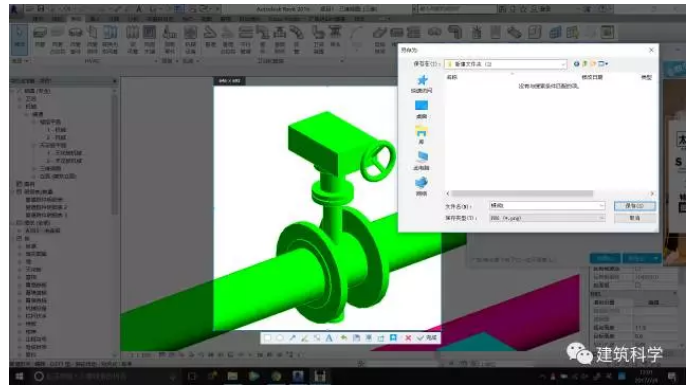Click the undo arrow in screenshot toolbar

(343, 338)
